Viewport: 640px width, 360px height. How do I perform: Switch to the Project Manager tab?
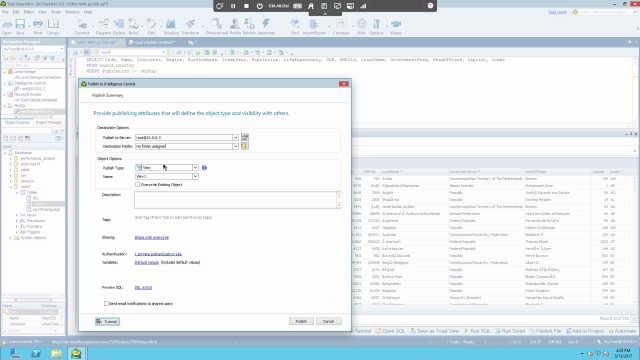pos(49,122)
